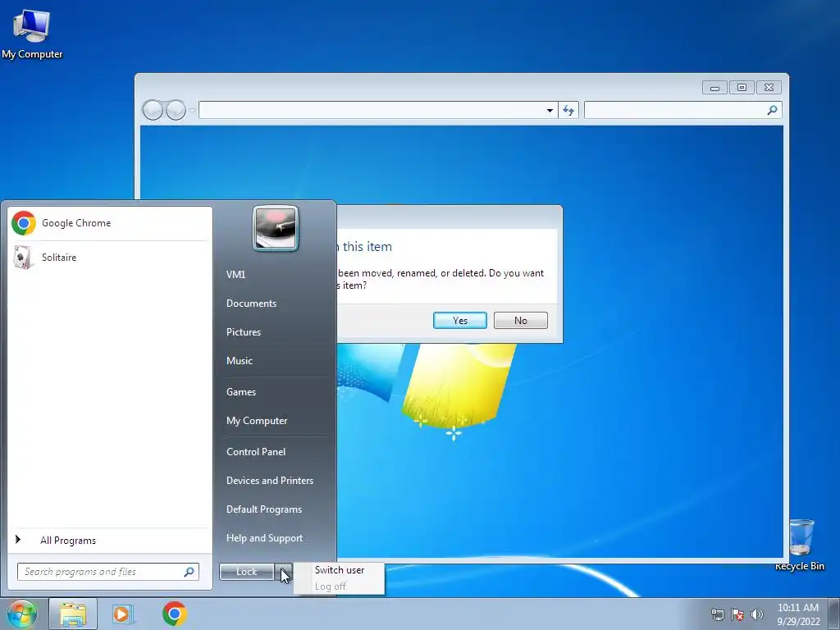Click the network tray icon

[717, 614]
